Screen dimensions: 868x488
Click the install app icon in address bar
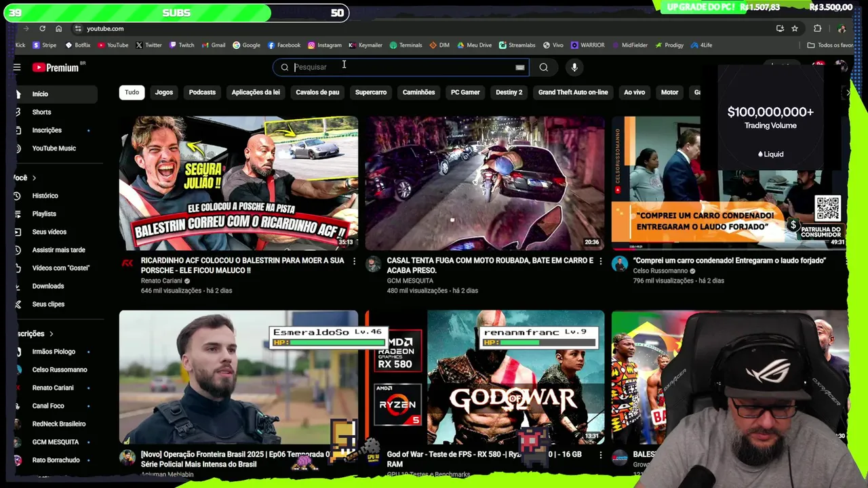point(780,28)
